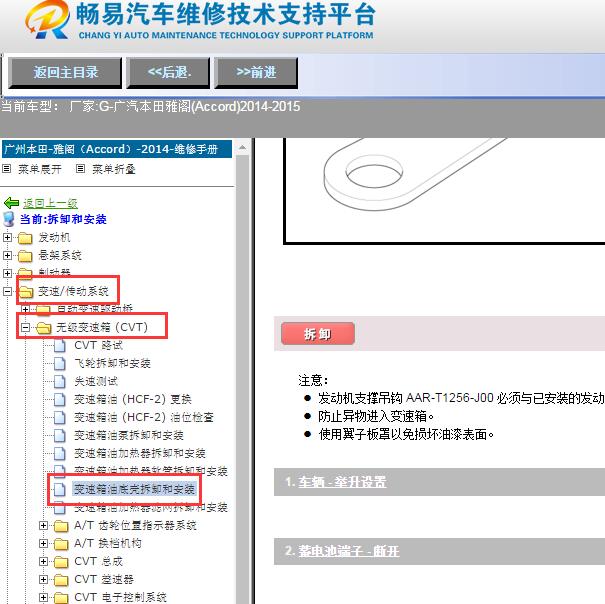Expand the 自动变速驱动桥 folder node
The image size is (605, 604).
(x=25, y=309)
